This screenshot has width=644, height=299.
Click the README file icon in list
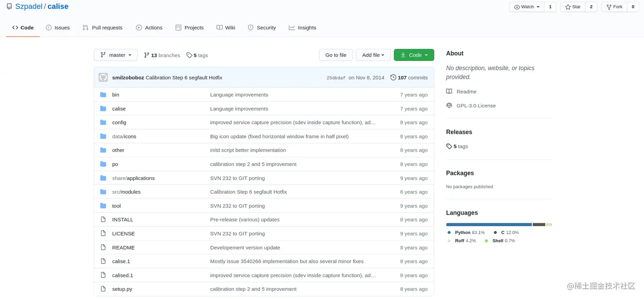click(103, 247)
